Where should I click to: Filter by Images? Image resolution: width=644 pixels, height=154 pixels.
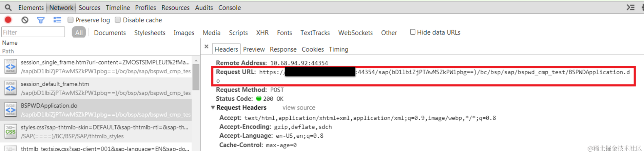184,33
